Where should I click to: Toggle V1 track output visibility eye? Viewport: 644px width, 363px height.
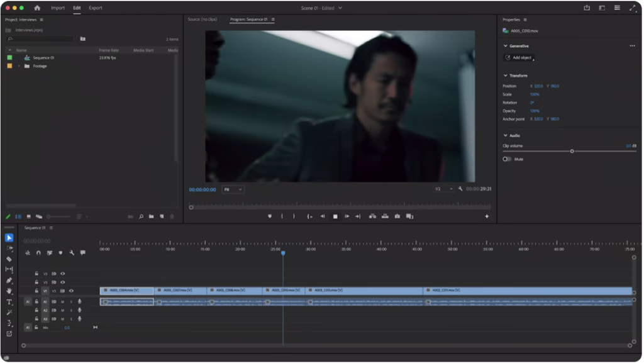point(70,291)
